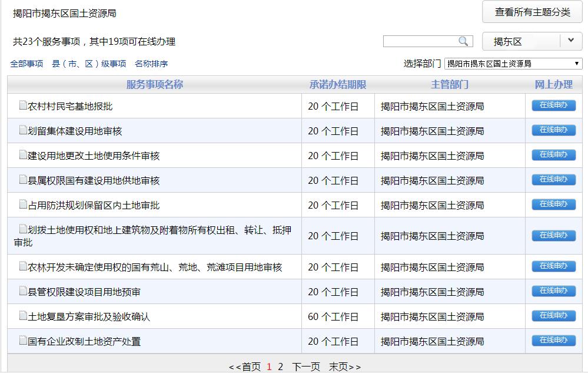Click 主管部门 column header
Viewport: 588px width, 373px height.
click(x=450, y=85)
